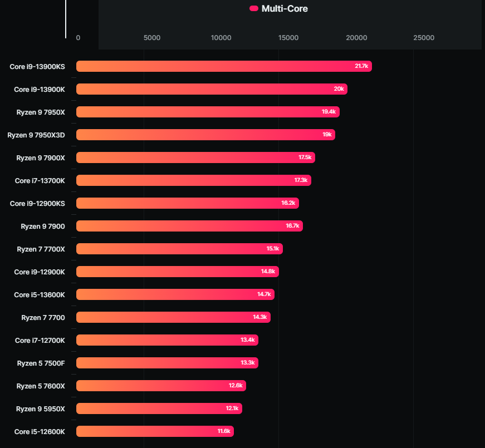Select the Ryzen 7 7700X label
Screen dimensions: 485x448
[x=41, y=249]
